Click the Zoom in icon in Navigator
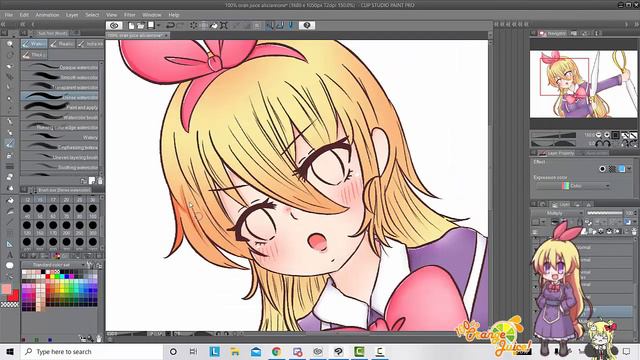This screenshot has height=360, width=640. [x=607, y=135]
